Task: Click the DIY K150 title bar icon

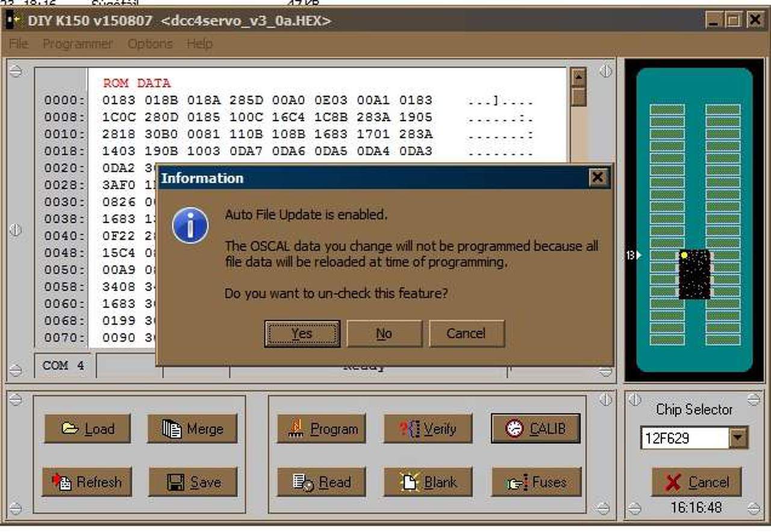Action: (13, 21)
